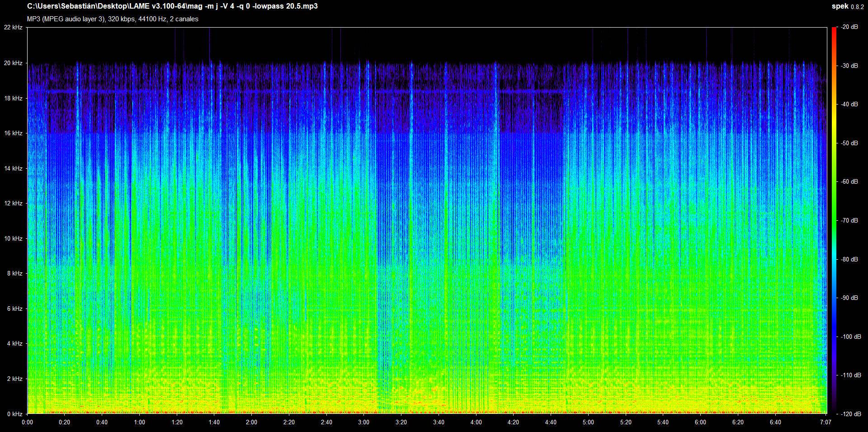
Task: Click the 0 kHz frequency axis label
Action: (x=15, y=413)
